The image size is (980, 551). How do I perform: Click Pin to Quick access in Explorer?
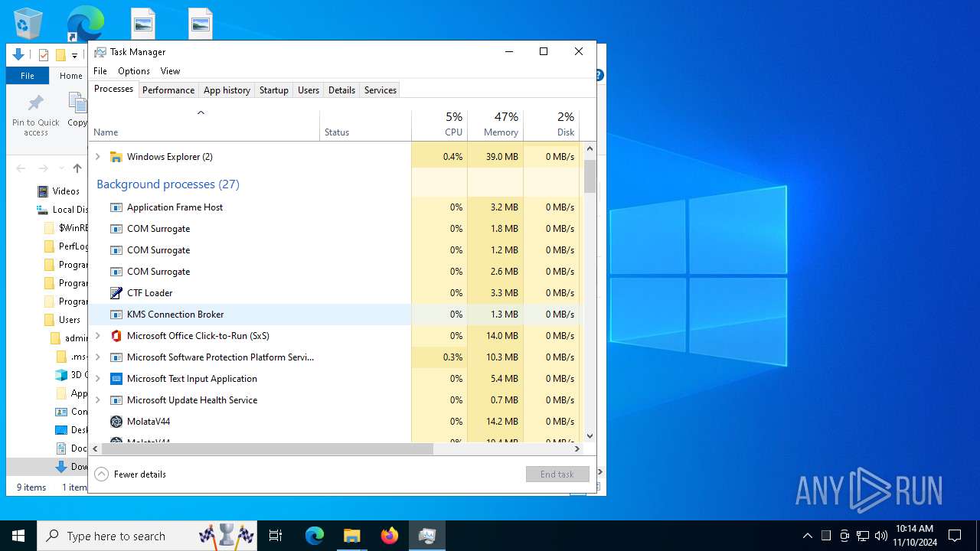pyautogui.click(x=35, y=116)
